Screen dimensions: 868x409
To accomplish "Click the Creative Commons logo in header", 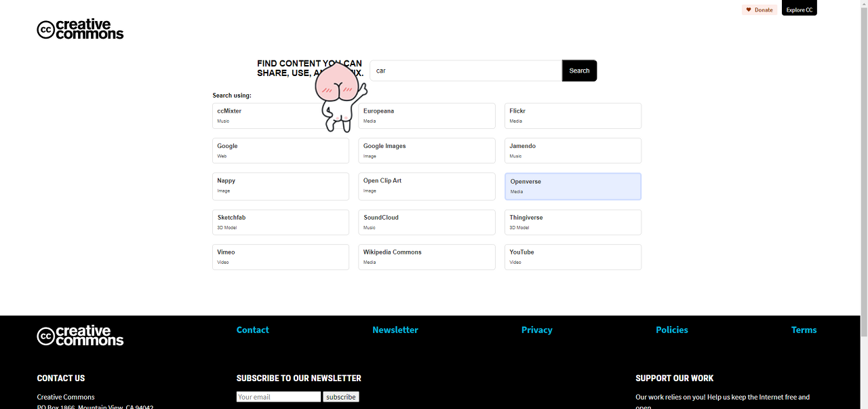I will coord(80,30).
